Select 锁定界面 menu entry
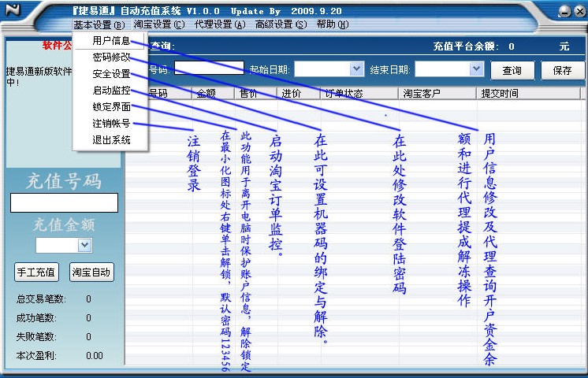The width and height of the screenshot is (588, 378). pyautogui.click(x=111, y=107)
